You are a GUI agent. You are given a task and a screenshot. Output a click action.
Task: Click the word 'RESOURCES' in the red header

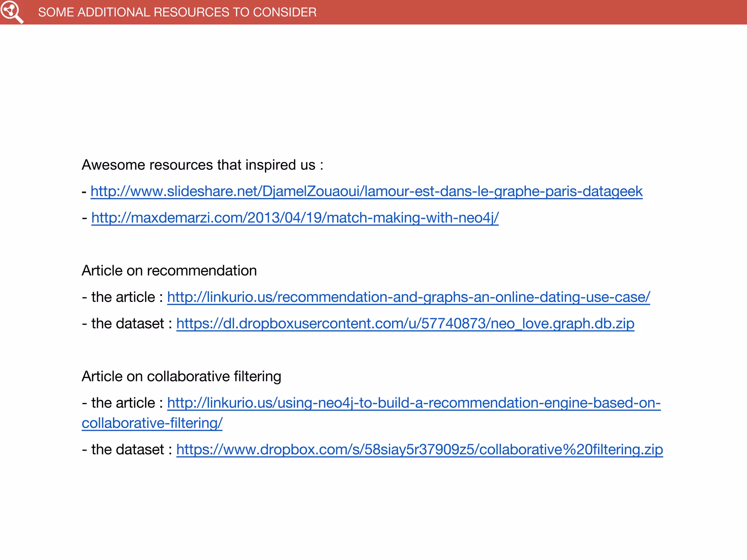191,12
